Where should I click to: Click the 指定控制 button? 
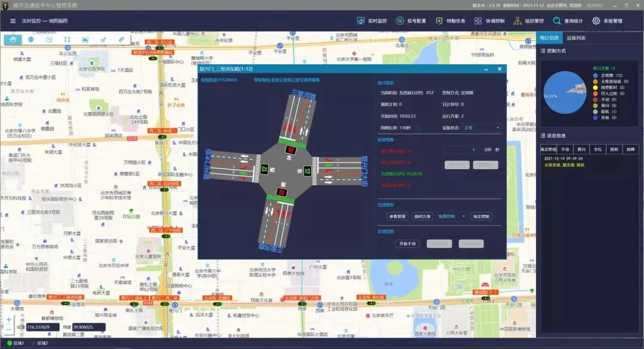[481, 216]
